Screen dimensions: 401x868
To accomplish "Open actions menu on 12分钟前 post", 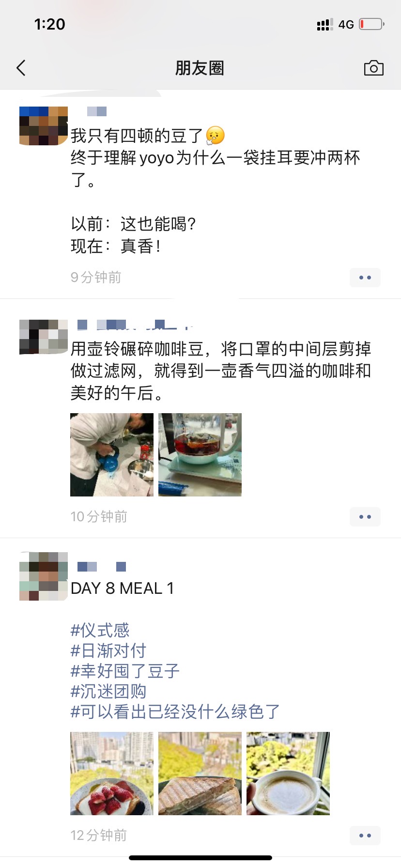I will tap(365, 836).
